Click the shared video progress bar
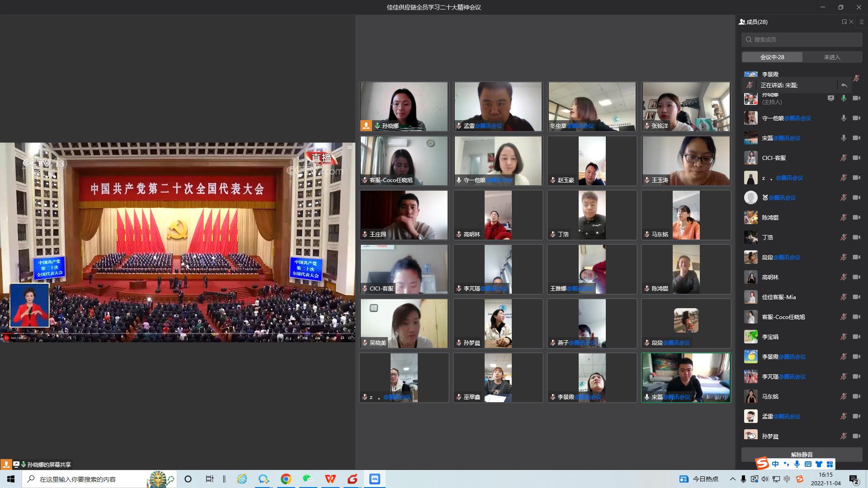The height and width of the screenshot is (488, 868). coord(178,333)
